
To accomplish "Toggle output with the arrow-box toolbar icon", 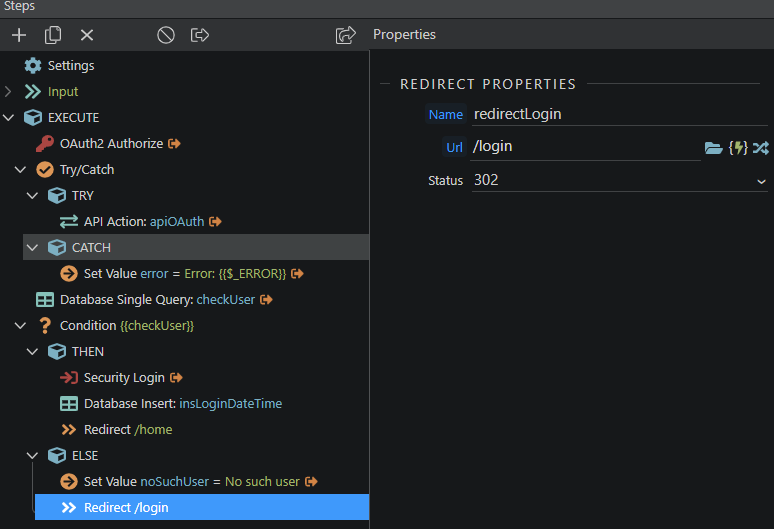I will point(200,35).
